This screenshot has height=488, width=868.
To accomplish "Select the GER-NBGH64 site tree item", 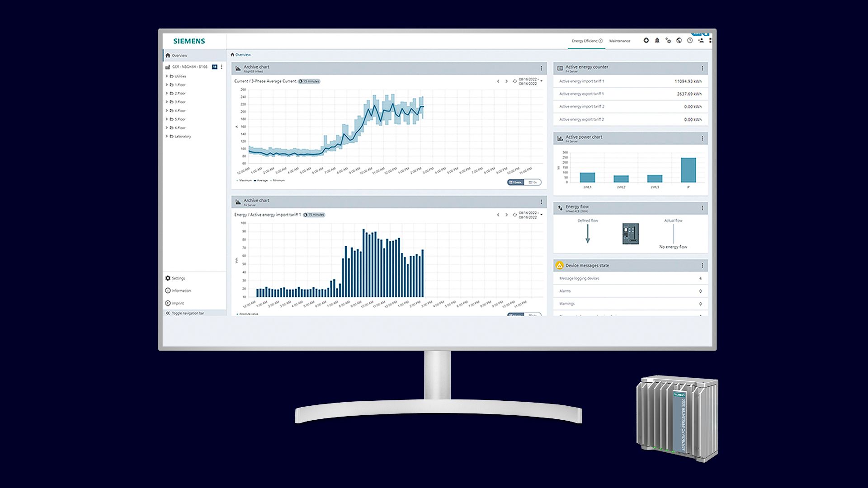I will pos(189,67).
